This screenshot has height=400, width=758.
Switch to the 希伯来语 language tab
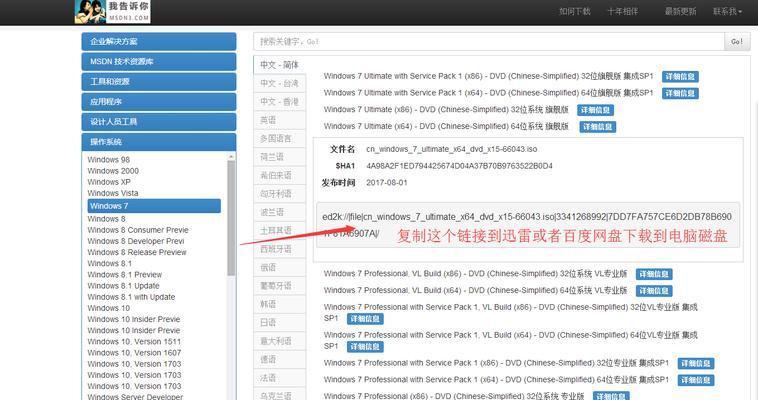(x=279, y=175)
